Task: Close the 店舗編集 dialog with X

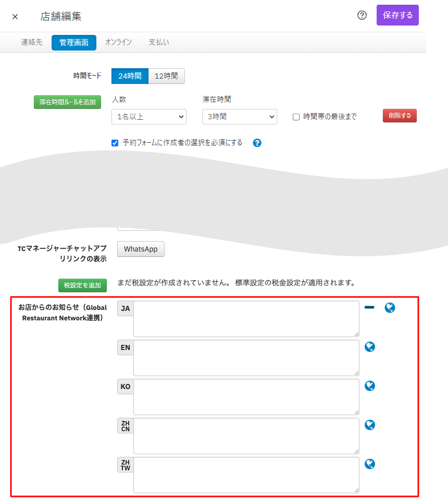Action: tap(15, 17)
